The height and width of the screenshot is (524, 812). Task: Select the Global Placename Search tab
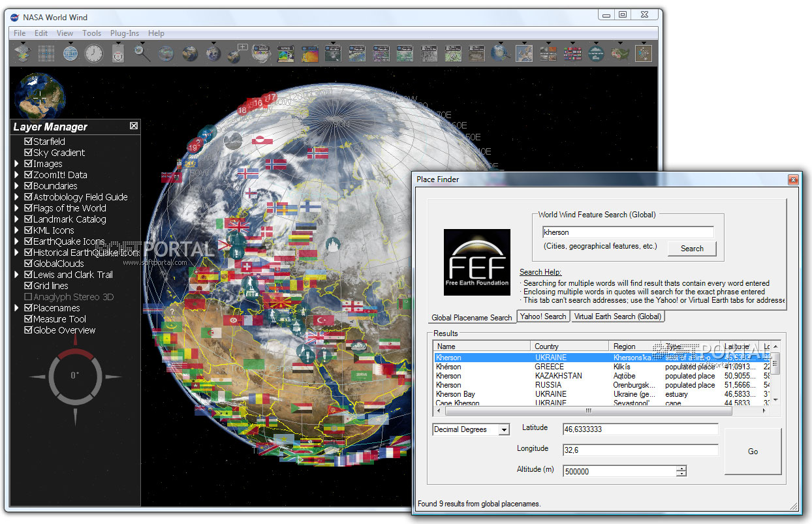click(471, 317)
